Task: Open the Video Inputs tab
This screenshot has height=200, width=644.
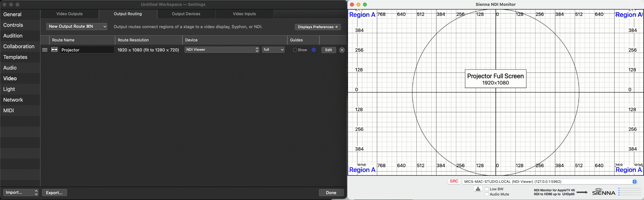Action: 244,14
